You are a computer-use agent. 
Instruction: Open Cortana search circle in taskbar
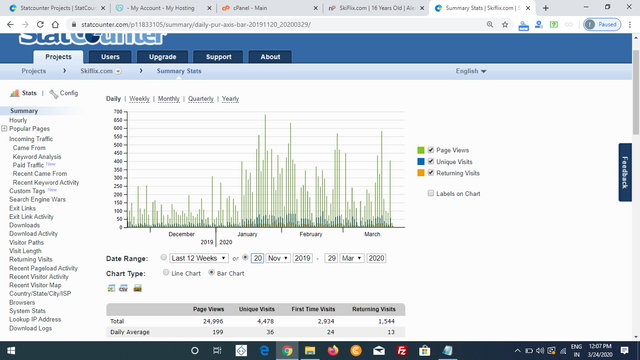pos(195,351)
